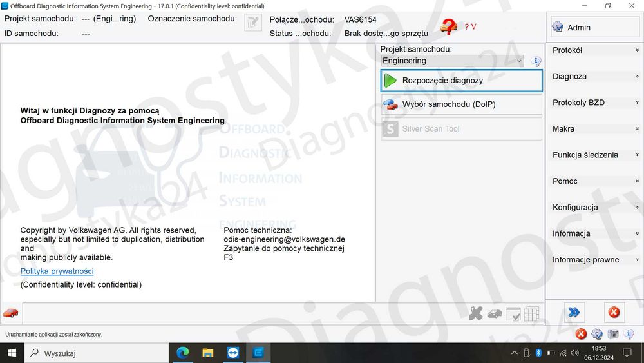This screenshot has height=363, width=644.
Task: Click the blue double-arrow forward button
Action: click(x=574, y=313)
